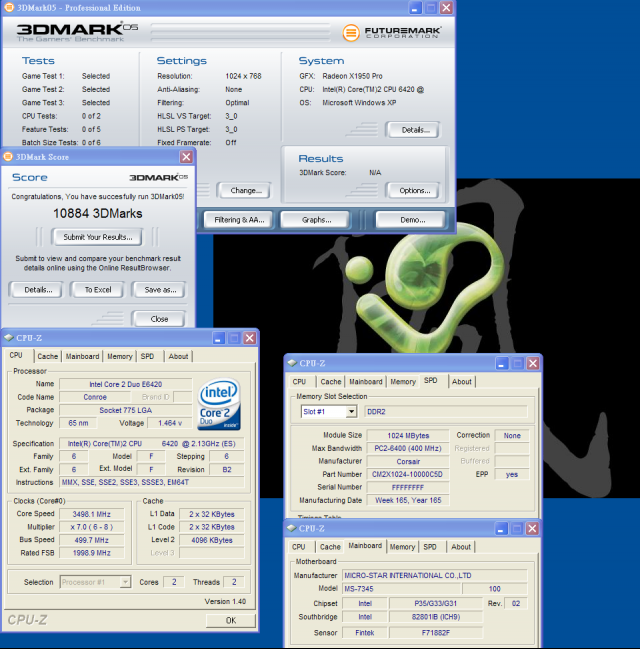Click the Max Bandwidth PC2-6400 value
The height and width of the screenshot is (649, 640).
[x=407, y=448]
